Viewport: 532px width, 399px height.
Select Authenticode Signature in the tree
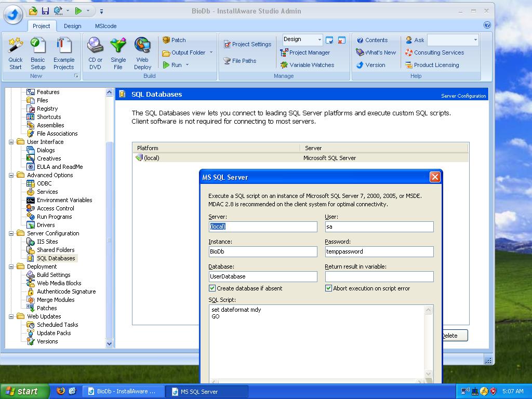tap(66, 291)
